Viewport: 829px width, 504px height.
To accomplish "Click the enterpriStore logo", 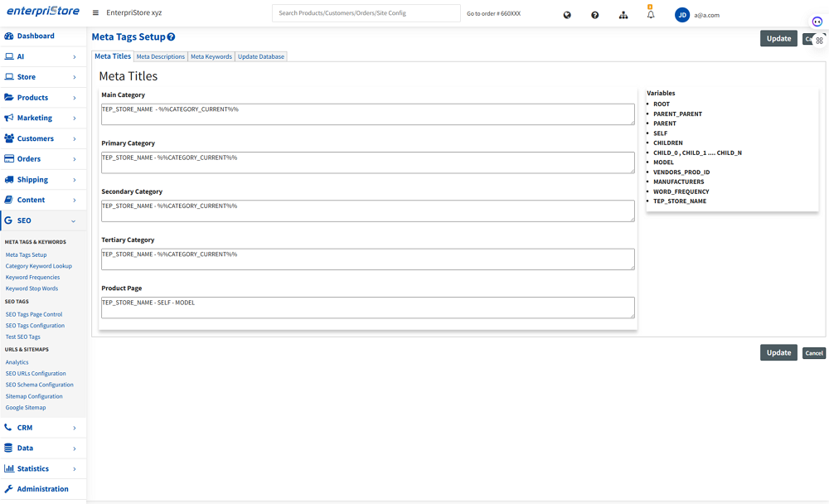I will click(42, 12).
